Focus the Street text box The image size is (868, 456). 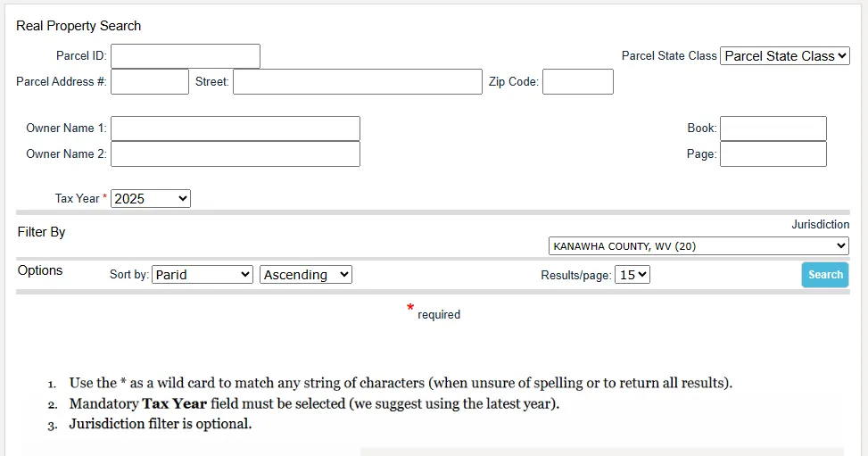357,82
